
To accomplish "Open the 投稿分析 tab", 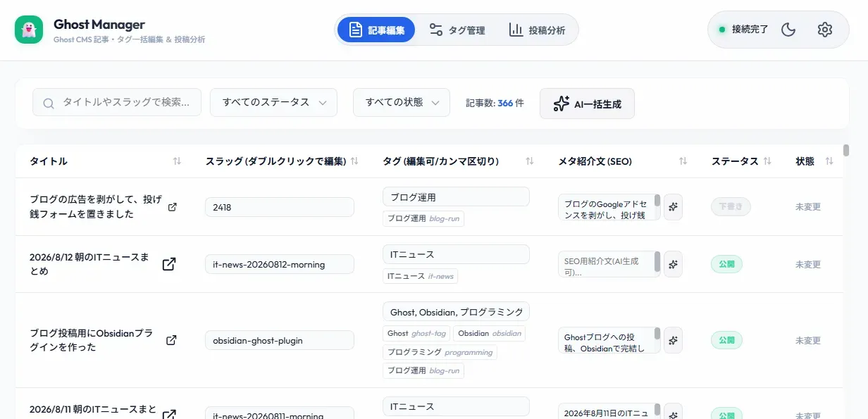I will point(537,30).
